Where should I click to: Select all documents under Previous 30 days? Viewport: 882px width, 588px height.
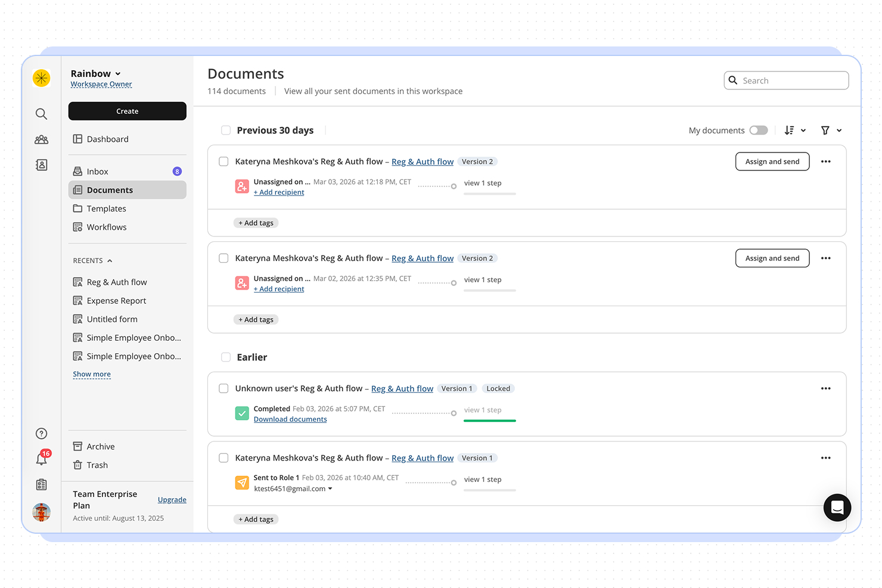pos(226,130)
